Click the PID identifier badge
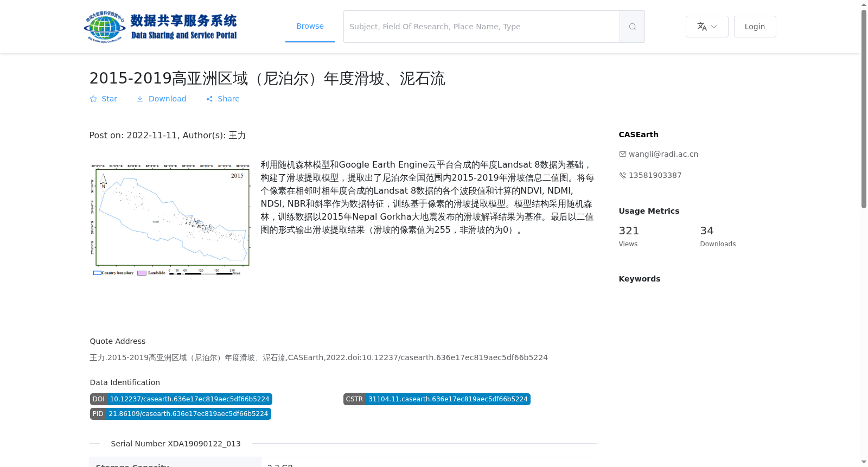This screenshot has width=868, height=467. tap(180, 414)
